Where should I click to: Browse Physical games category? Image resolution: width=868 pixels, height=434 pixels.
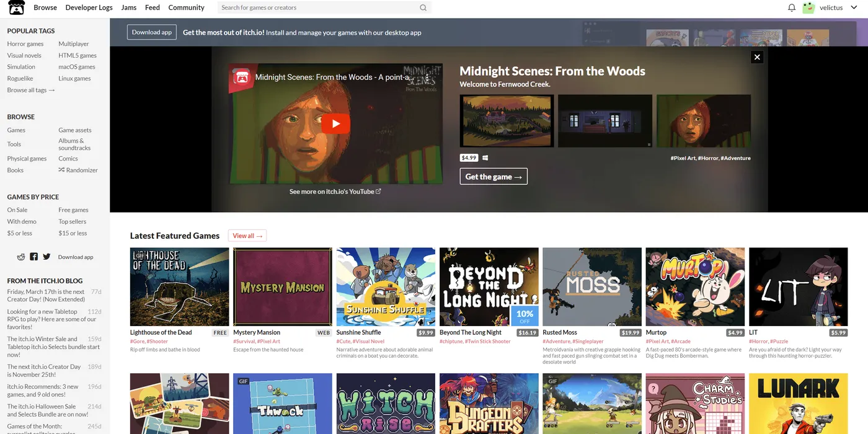click(27, 159)
